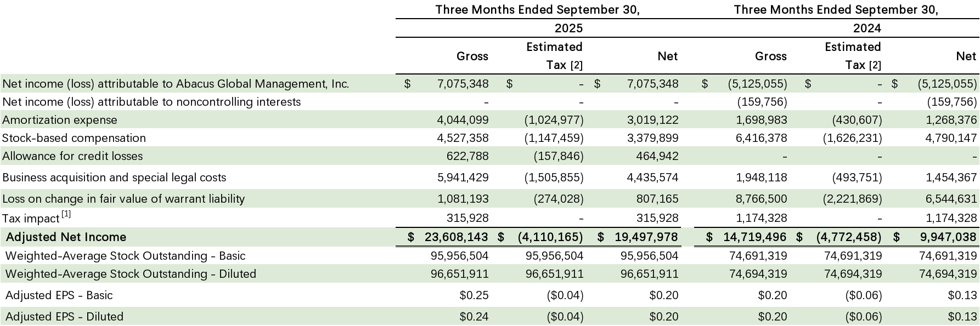The width and height of the screenshot is (980, 326).
Task: Select the Amortization expense row label
Action: pos(60,120)
